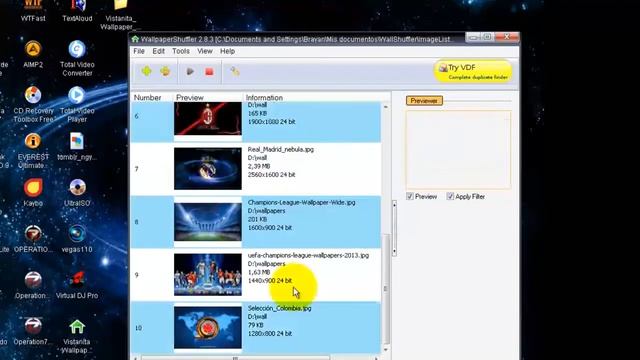Click uefa-champions-league-wallpapers-2013.jpg file name
The image size is (640, 360).
point(308,256)
